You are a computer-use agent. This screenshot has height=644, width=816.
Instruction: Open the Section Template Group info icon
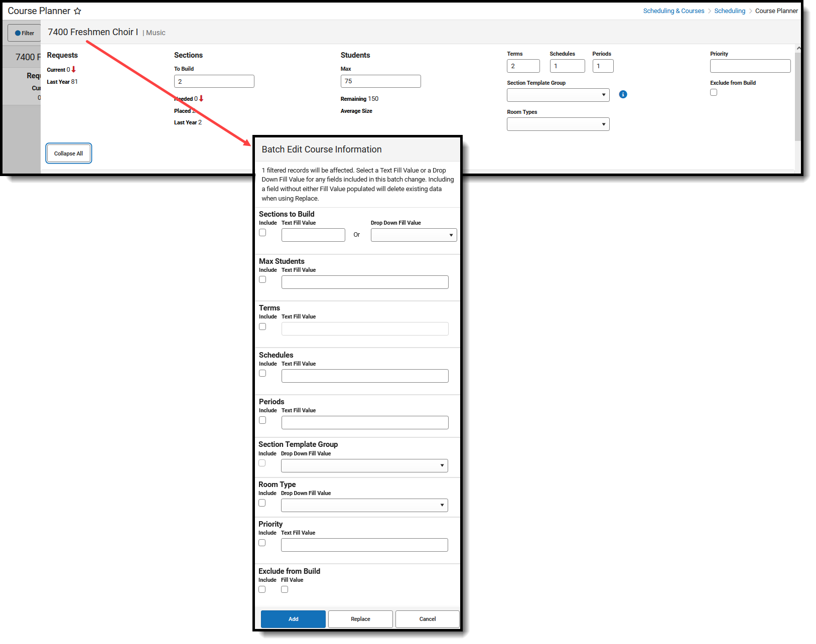[623, 94]
